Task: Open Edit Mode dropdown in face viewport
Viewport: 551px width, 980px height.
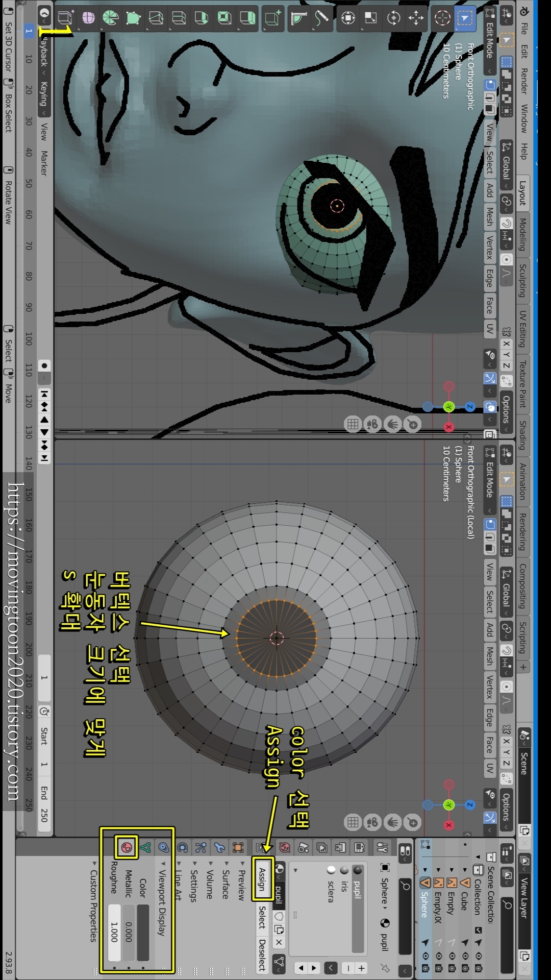Action: pyautogui.click(x=490, y=42)
